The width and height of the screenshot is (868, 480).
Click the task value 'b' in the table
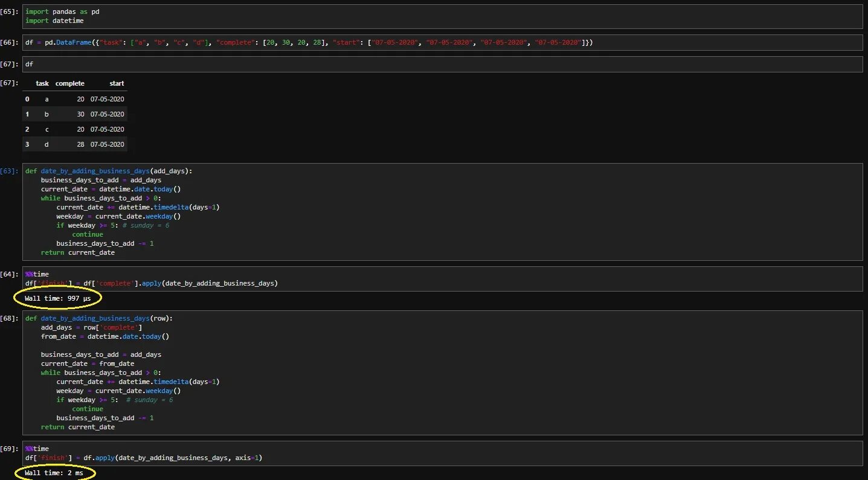47,114
